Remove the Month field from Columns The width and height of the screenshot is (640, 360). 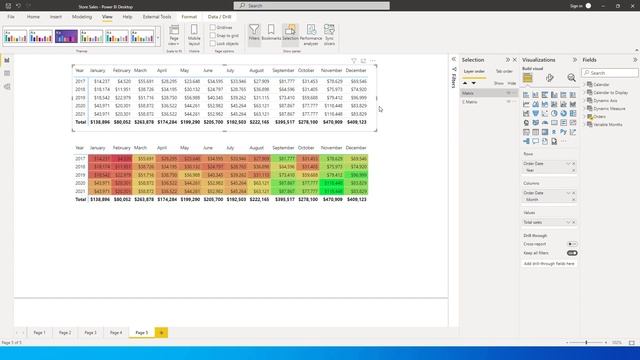[573, 200]
